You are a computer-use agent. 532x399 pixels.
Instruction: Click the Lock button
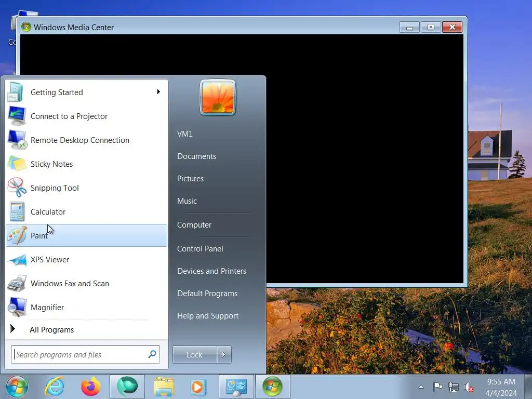click(x=195, y=354)
